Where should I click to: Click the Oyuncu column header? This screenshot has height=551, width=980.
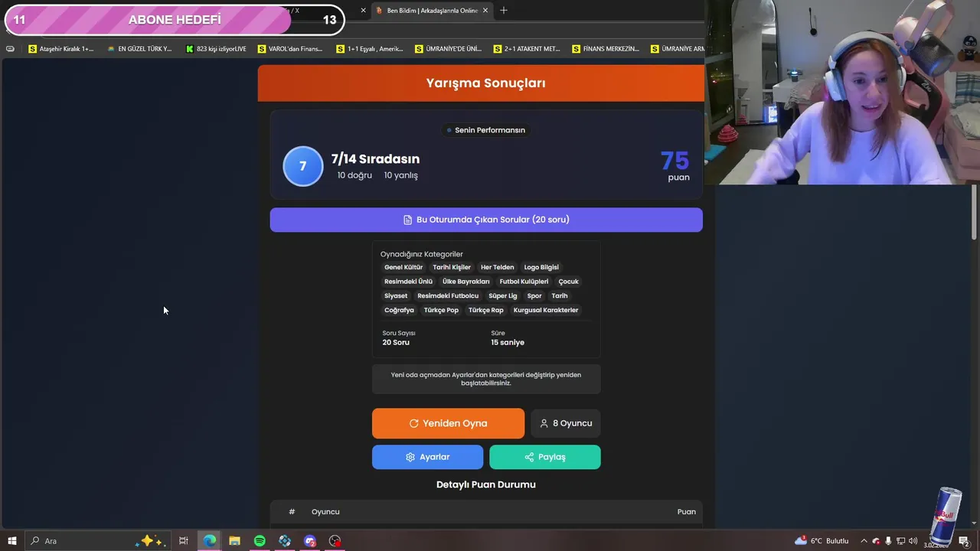(325, 512)
